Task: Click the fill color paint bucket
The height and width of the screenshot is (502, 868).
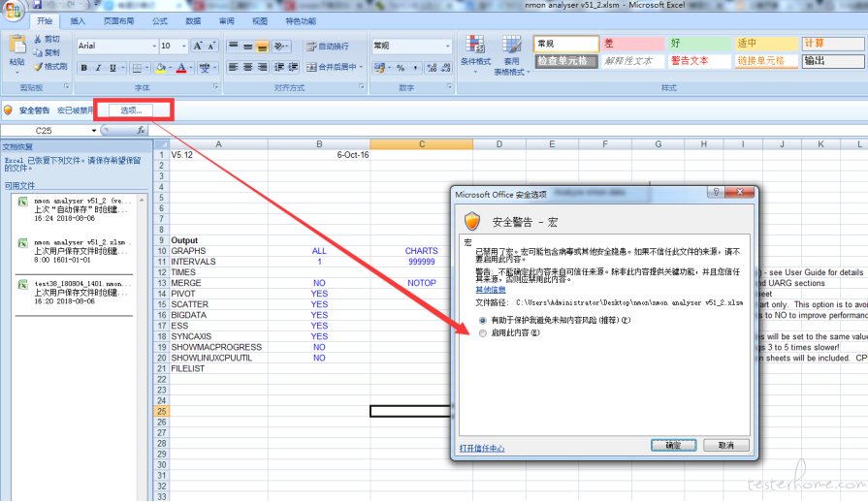Action: click(x=161, y=68)
